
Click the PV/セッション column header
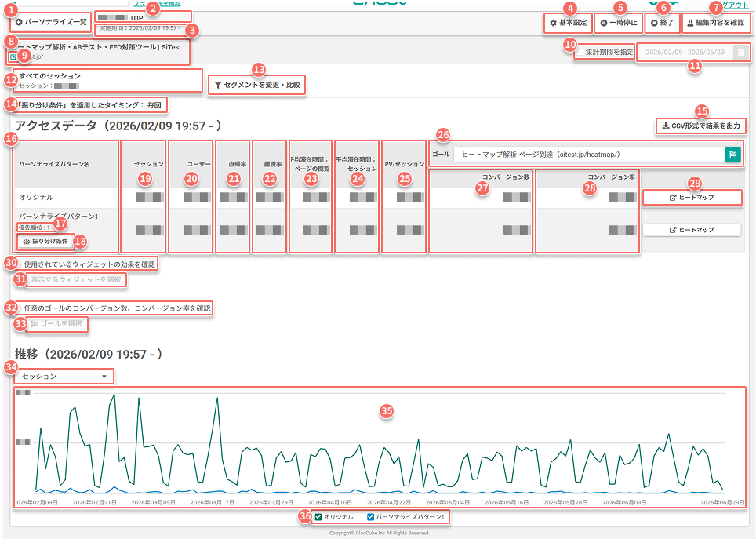click(x=405, y=164)
